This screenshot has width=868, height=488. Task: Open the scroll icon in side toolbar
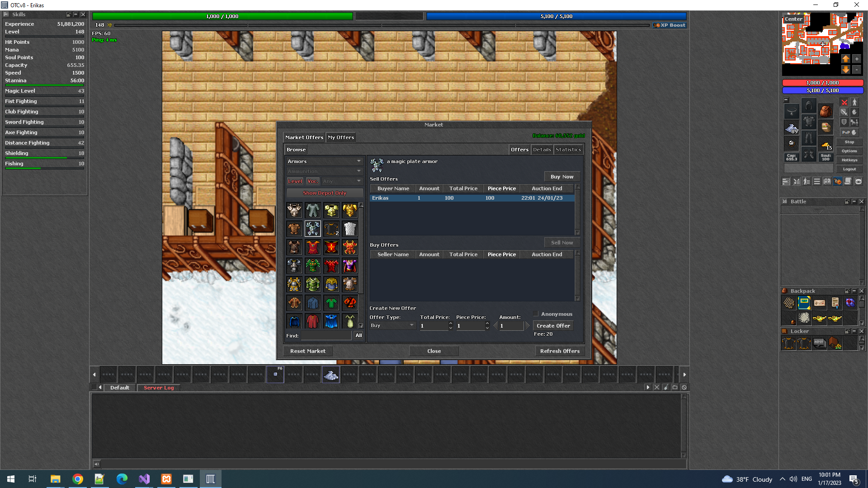pos(848,182)
